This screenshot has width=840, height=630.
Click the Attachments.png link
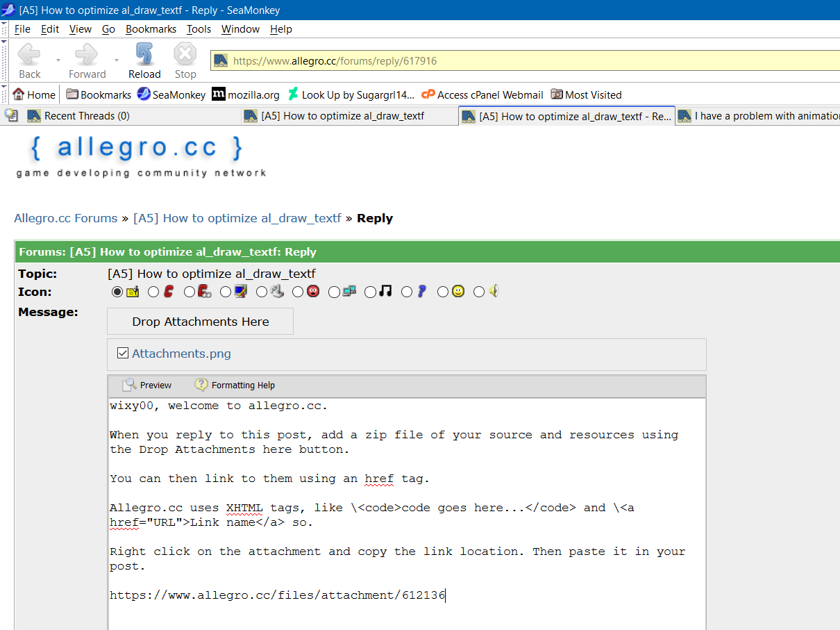click(x=181, y=354)
